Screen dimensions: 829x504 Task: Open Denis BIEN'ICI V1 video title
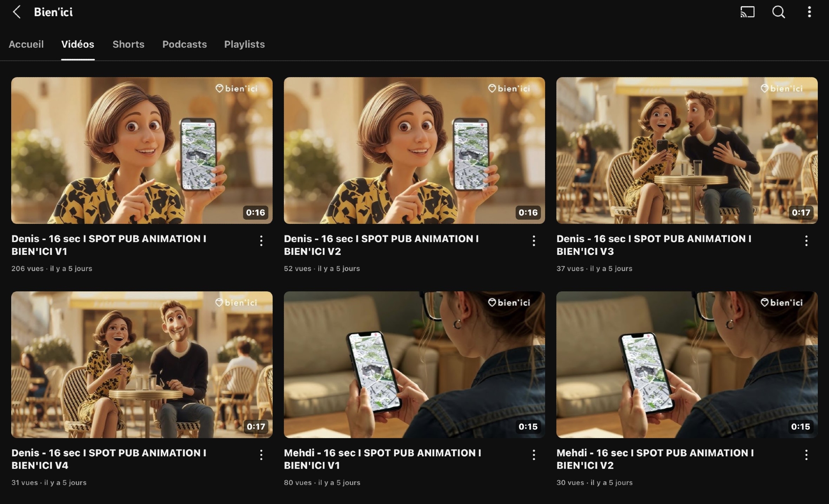(109, 245)
